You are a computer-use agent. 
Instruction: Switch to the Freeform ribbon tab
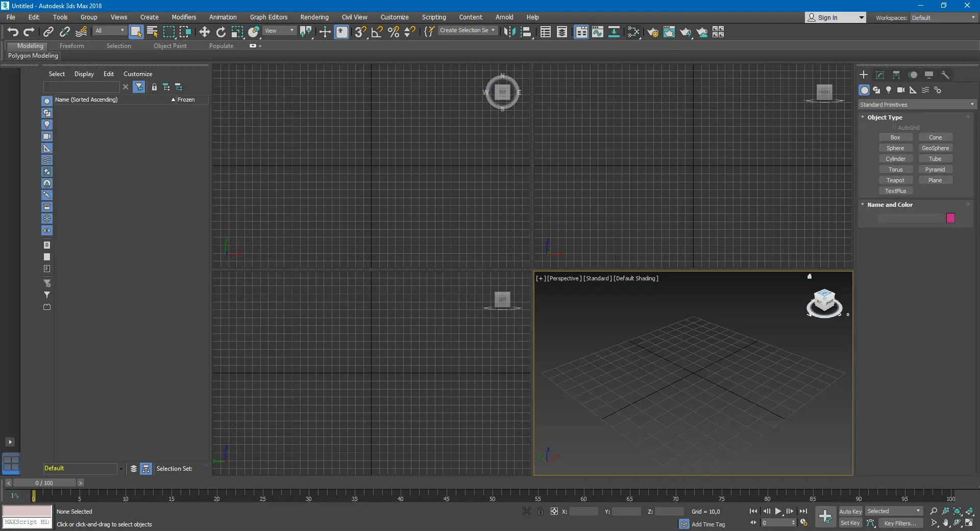(x=71, y=46)
